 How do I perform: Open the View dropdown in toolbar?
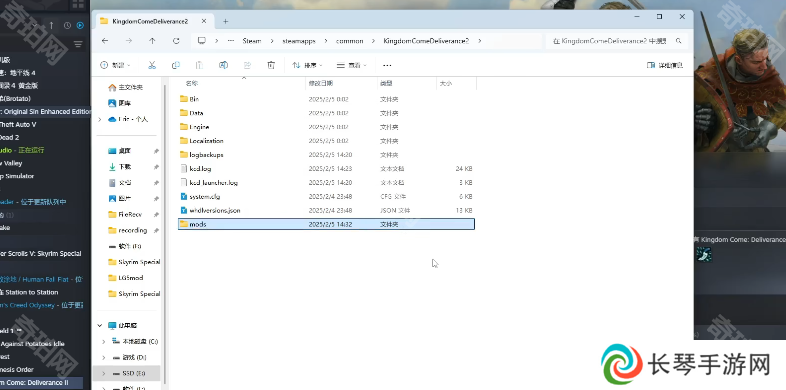351,65
